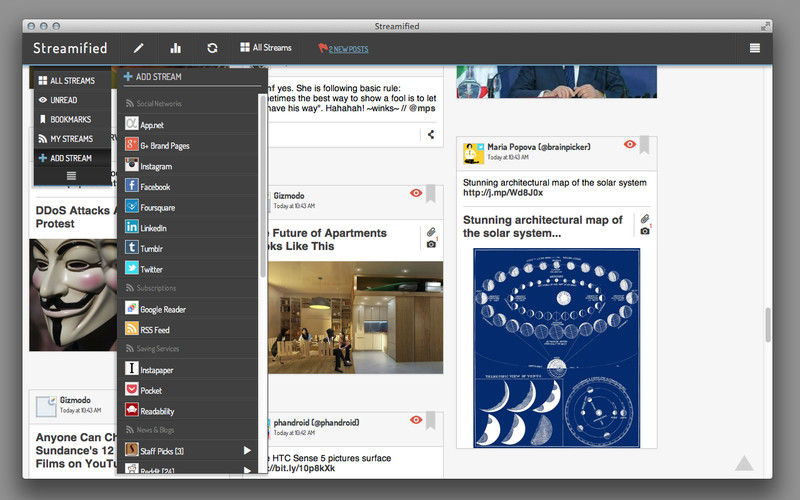Viewport: 800px width, 500px height.
Task: Collapse the sidebar menu via its list handle
Action: point(71,176)
